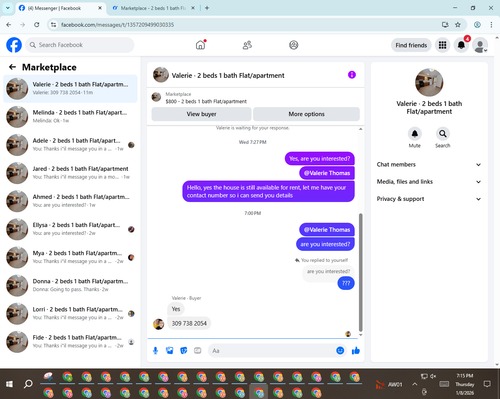Click the Search Facebook field
The height and width of the screenshot is (399, 500).
tap(80, 45)
